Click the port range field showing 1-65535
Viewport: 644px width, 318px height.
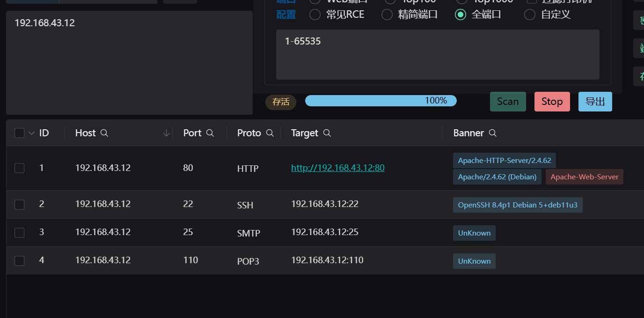[x=438, y=54]
